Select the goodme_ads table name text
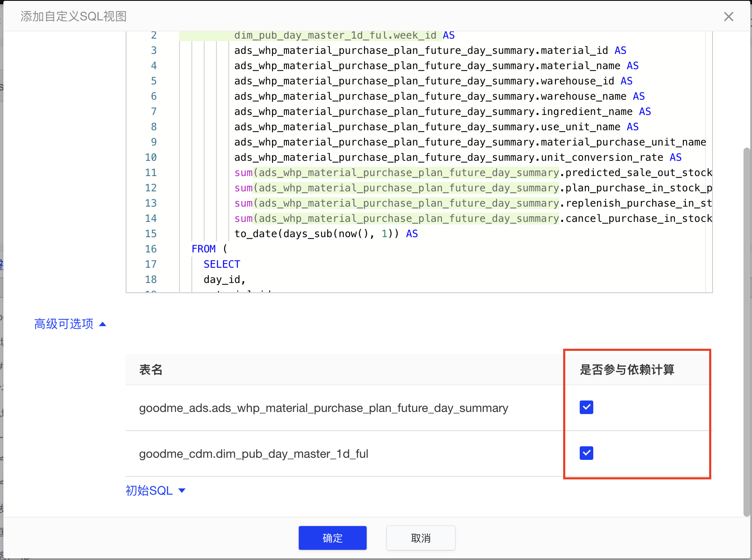 tap(323, 408)
